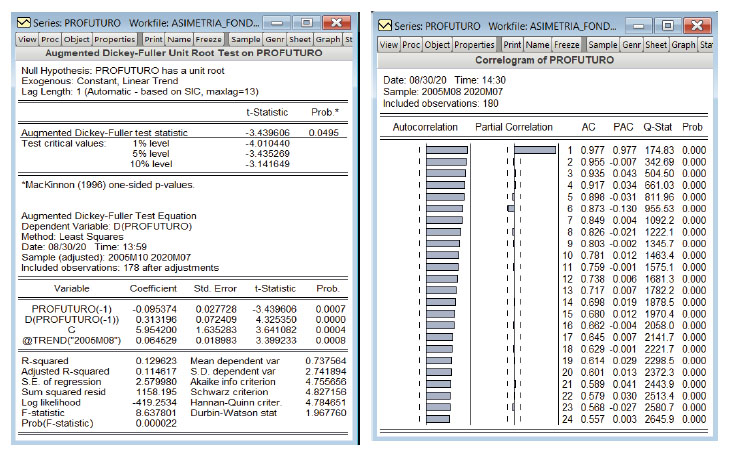Open Proc menu in ADF test window
736x450 pixels.
pyautogui.click(x=50, y=39)
